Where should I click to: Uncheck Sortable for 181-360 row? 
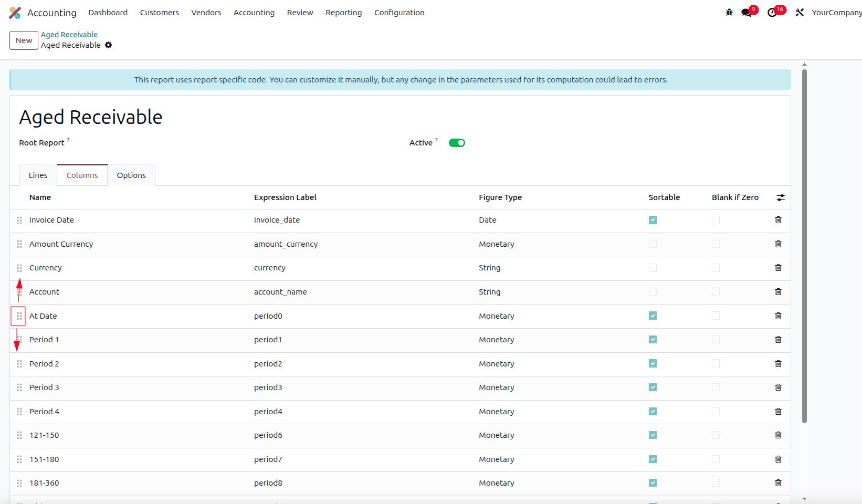pyautogui.click(x=653, y=483)
